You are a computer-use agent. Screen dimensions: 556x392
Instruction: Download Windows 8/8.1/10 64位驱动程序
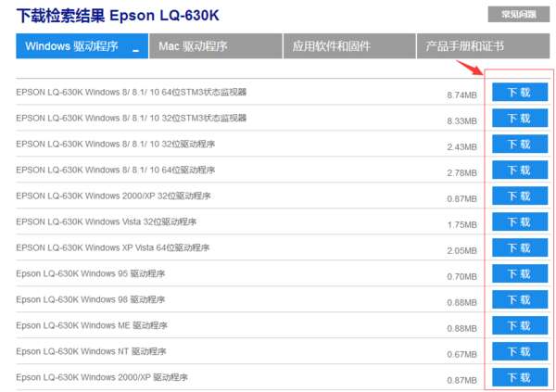click(x=520, y=170)
